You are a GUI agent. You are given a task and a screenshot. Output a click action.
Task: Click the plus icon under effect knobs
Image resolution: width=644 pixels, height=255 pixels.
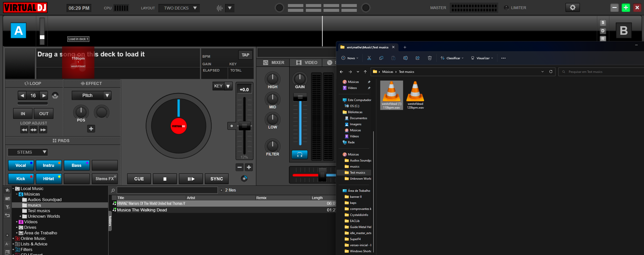(x=91, y=129)
